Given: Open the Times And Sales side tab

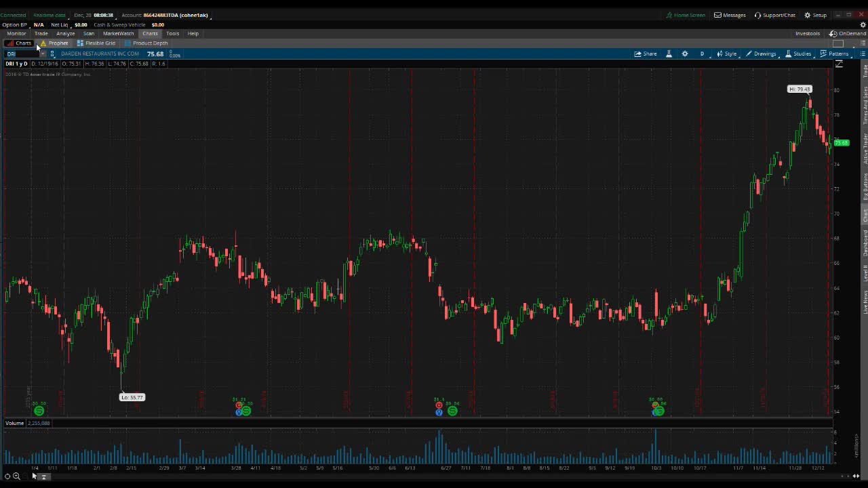Looking at the screenshot, I should [865, 105].
